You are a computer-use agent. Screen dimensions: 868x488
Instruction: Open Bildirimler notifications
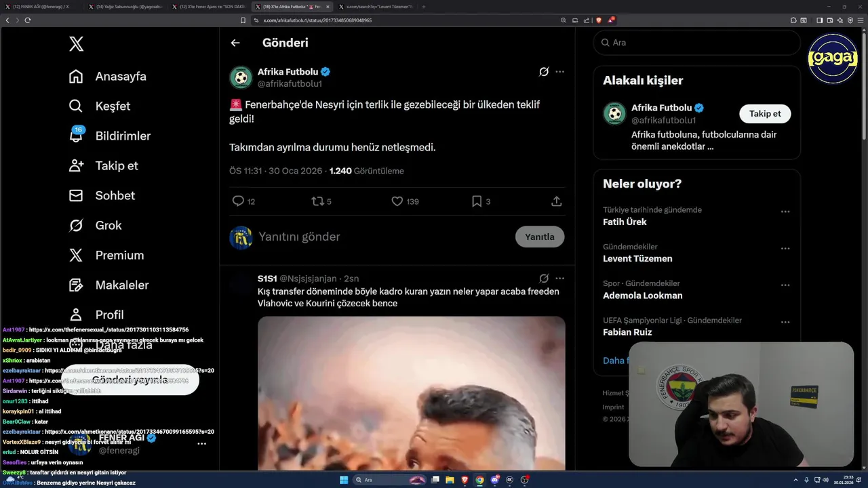[110, 136]
